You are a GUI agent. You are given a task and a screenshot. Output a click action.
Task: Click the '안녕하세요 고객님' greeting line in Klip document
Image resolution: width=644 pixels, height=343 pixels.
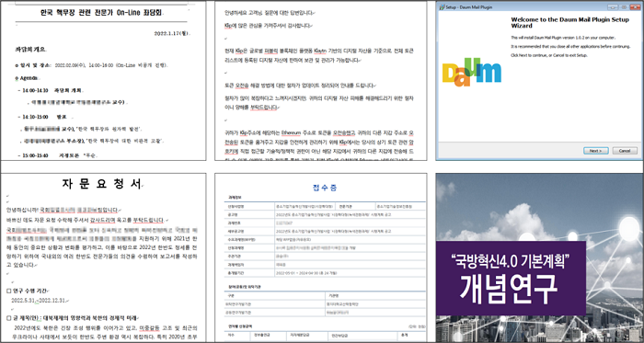(x=269, y=13)
